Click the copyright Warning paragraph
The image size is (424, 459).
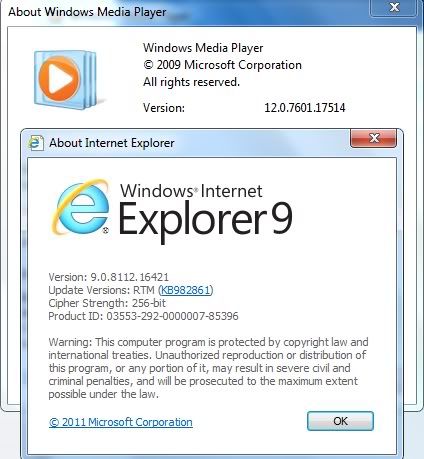click(208, 368)
